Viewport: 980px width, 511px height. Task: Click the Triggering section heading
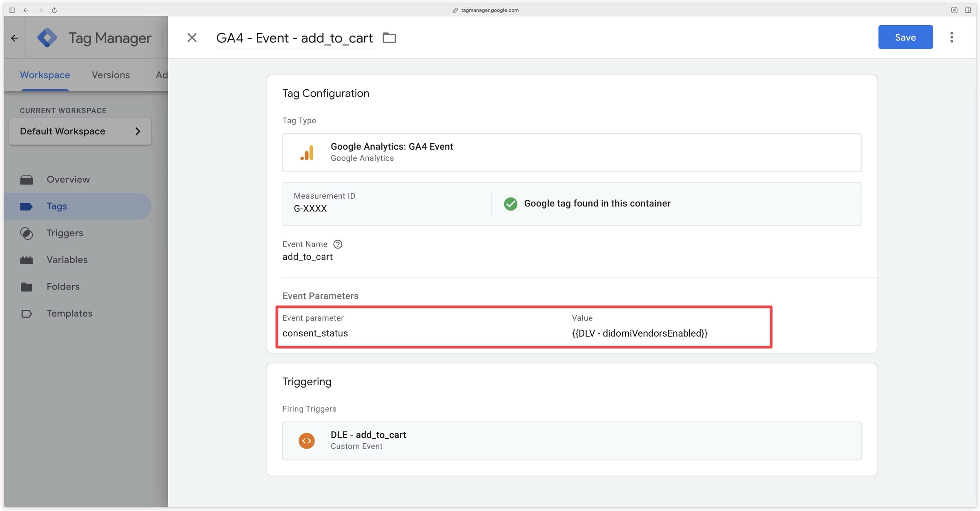point(307,382)
